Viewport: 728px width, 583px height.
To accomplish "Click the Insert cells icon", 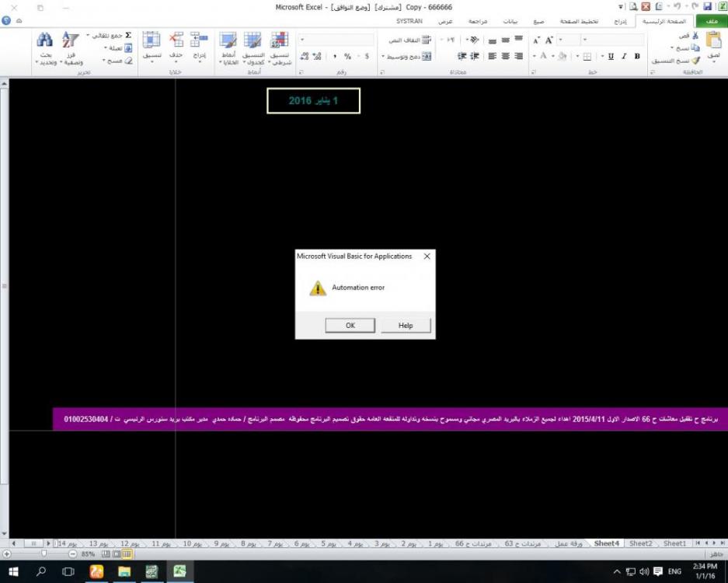I will pyautogui.click(x=199, y=40).
